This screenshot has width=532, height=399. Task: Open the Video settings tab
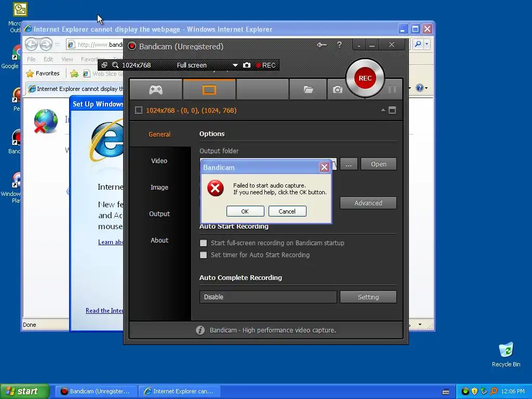click(x=159, y=161)
